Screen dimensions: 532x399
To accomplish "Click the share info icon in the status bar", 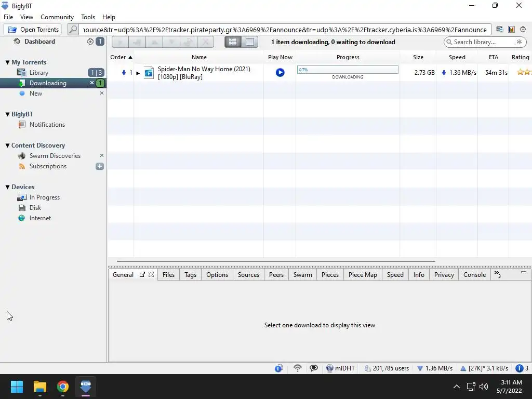I will pos(279,368).
